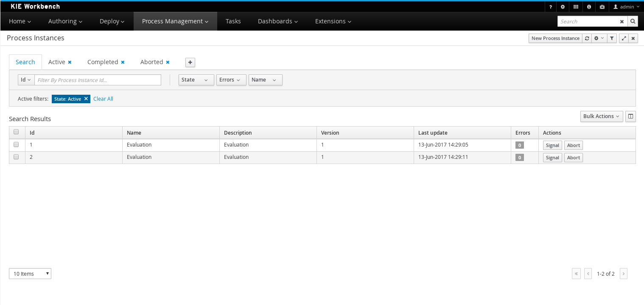Open the State filter dropdown
Viewport: 644px width, 305px height.
[196, 80]
